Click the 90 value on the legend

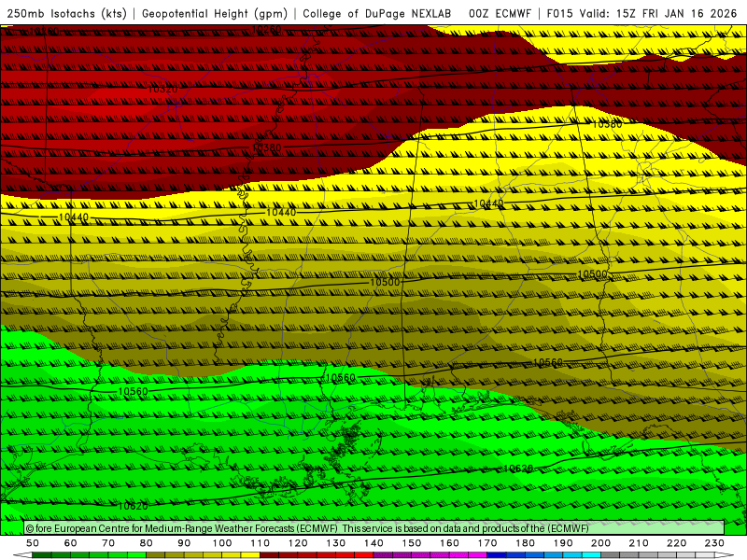(x=184, y=543)
